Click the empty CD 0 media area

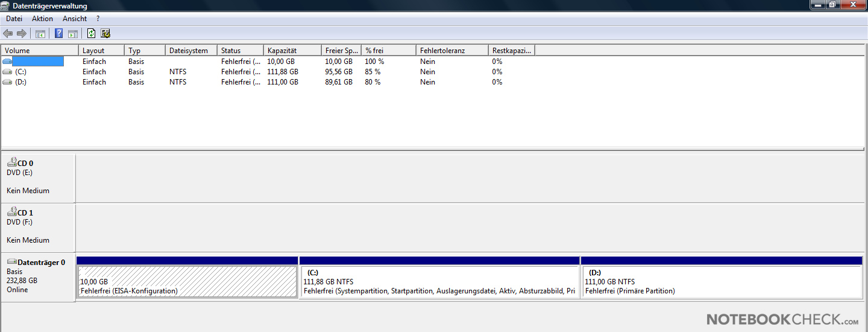click(x=471, y=178)
